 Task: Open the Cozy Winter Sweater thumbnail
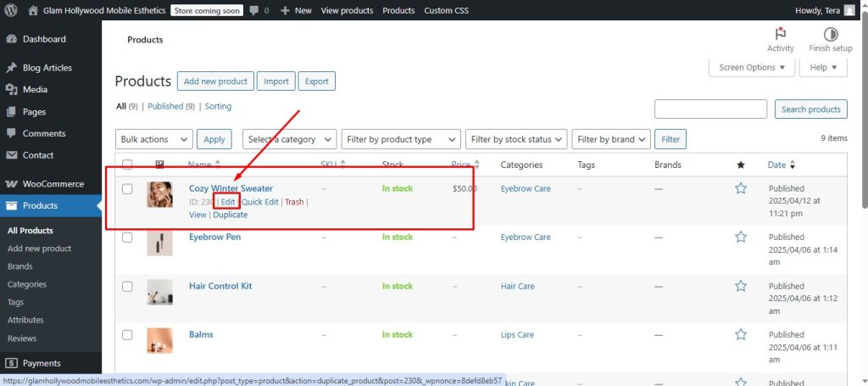159,194
